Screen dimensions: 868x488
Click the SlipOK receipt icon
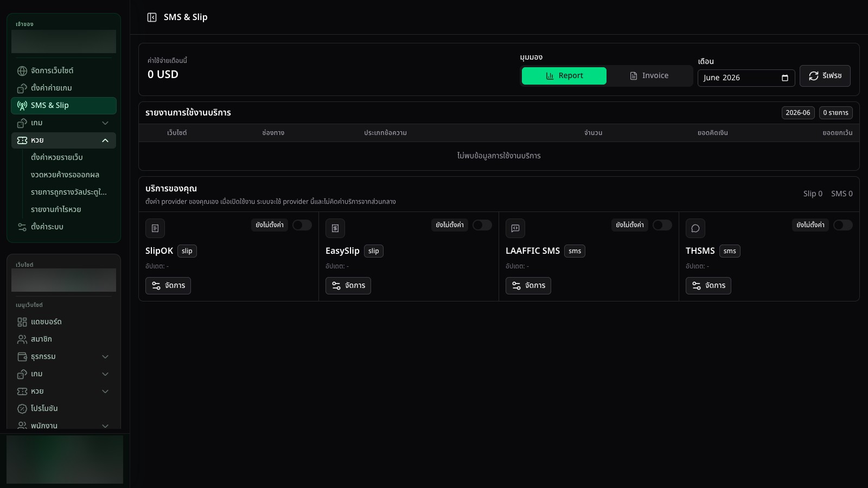(155, 228)
